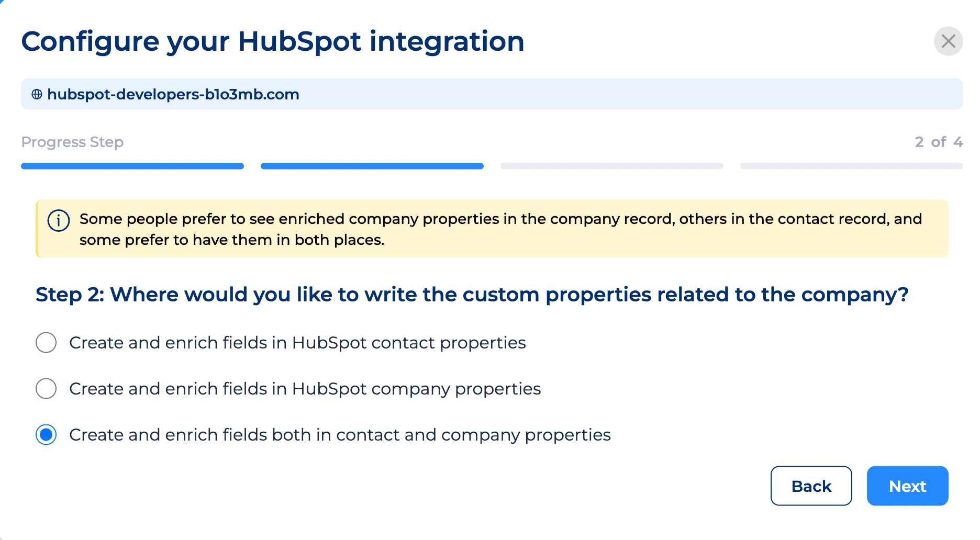Screen dimensions: 980x540
Task: Click the info icon in yellow banner
Action: (58, 220)
